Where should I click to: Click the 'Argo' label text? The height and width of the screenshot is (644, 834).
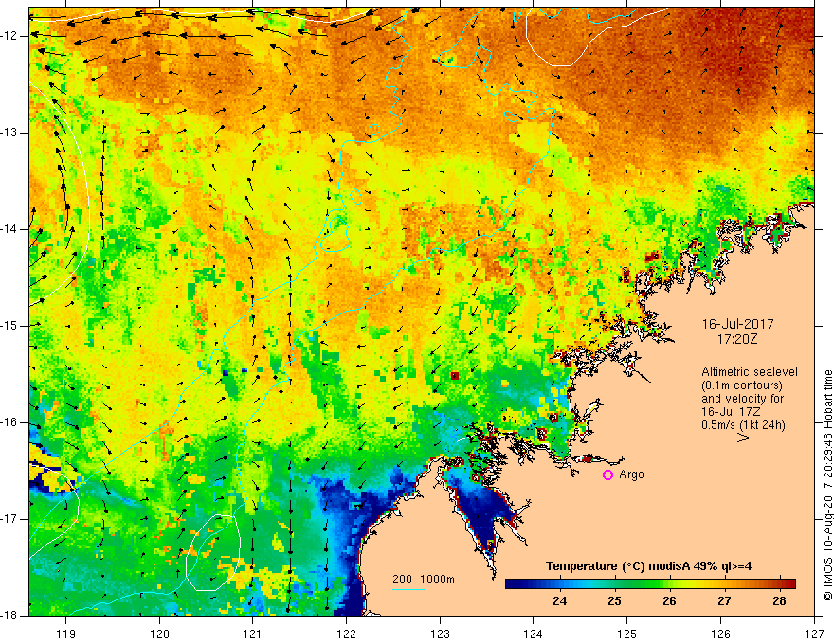631,474
